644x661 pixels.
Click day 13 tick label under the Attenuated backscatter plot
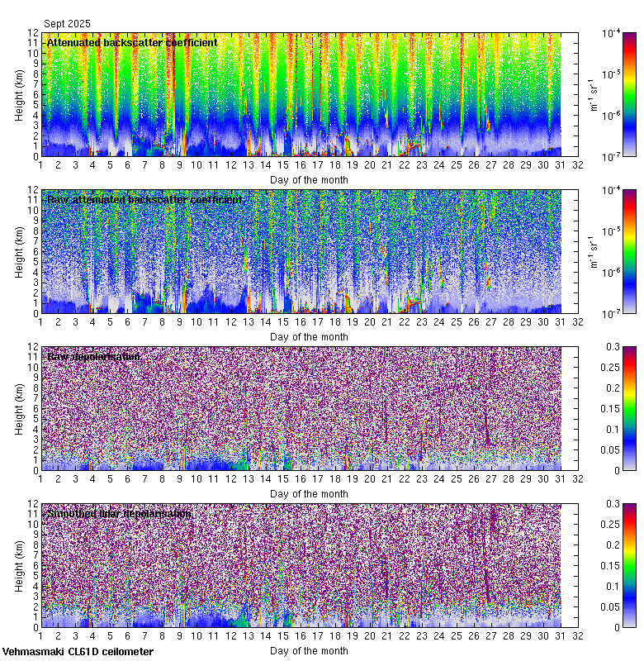tap(249, 165)
